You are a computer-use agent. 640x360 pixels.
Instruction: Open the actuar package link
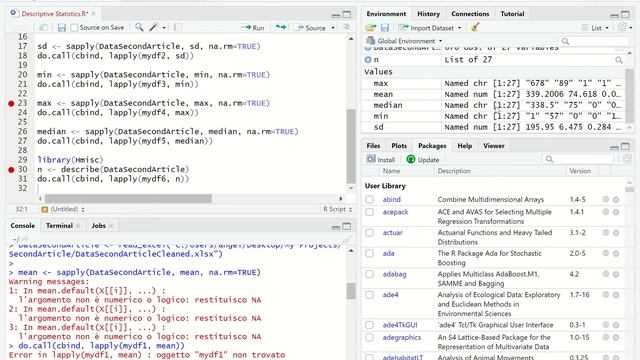[x=393, y=233]
